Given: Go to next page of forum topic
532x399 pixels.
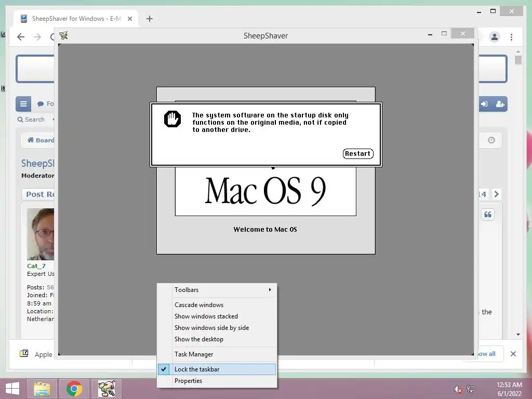Looking at the screenshot, I should pos(496,194).
